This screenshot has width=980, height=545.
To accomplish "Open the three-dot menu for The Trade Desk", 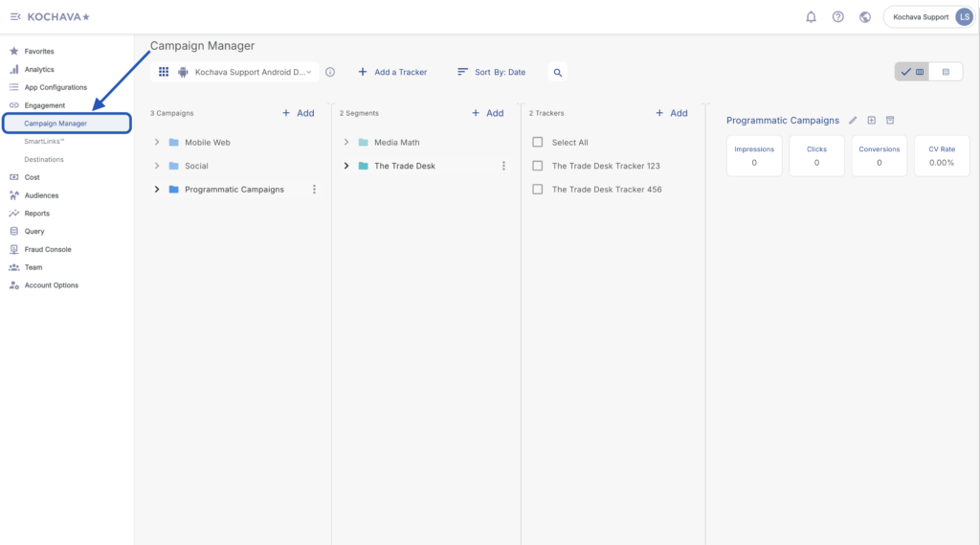I will 503,166.
